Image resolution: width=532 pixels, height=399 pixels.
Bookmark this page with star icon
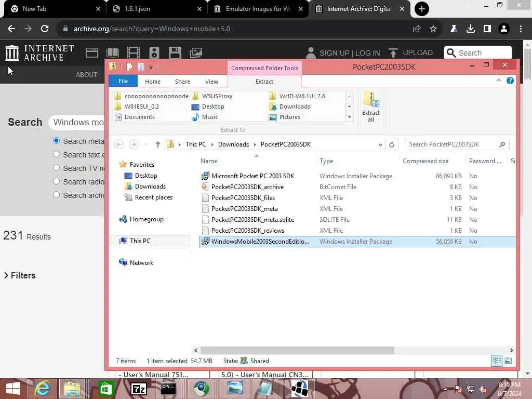[433, 29]
